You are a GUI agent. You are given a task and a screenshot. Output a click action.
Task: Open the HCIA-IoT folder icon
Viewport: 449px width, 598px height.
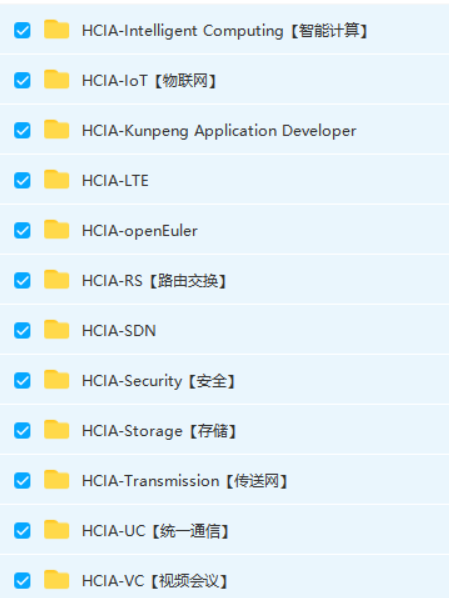56,80
